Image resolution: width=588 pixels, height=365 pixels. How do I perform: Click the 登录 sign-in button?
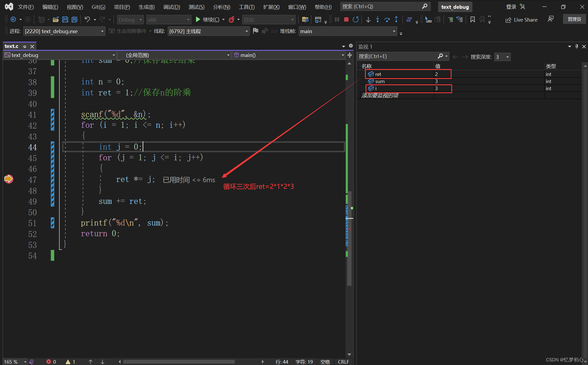point(515,7)
